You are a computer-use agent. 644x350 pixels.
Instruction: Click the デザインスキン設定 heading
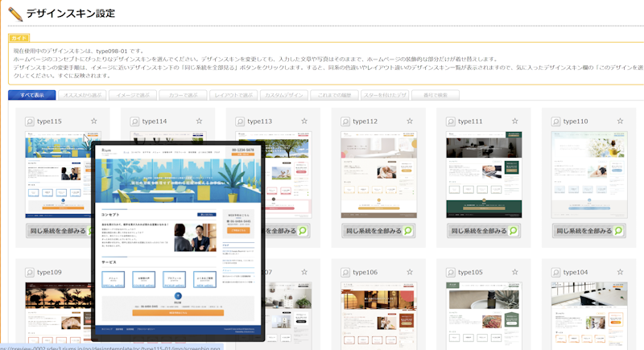point(71,14)
